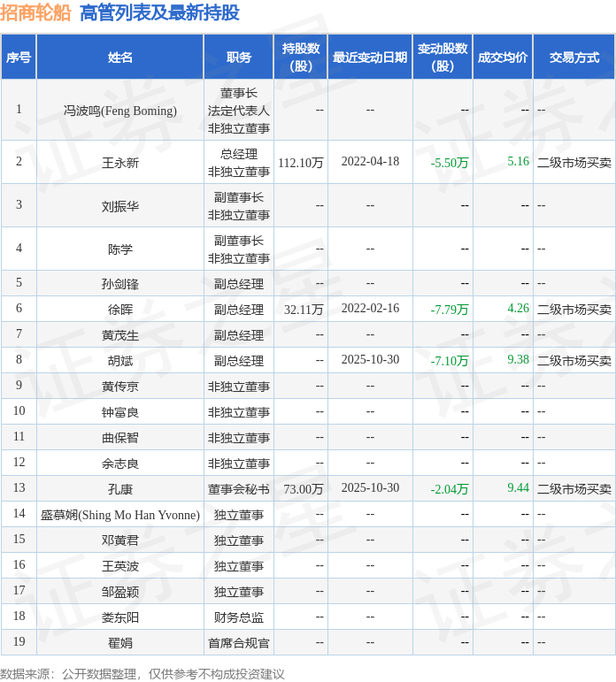The height and width of the screenshot is (682, 616).
Task: Select the 姓名 column header
Action: pyautogui.click(x=120, y=57)
